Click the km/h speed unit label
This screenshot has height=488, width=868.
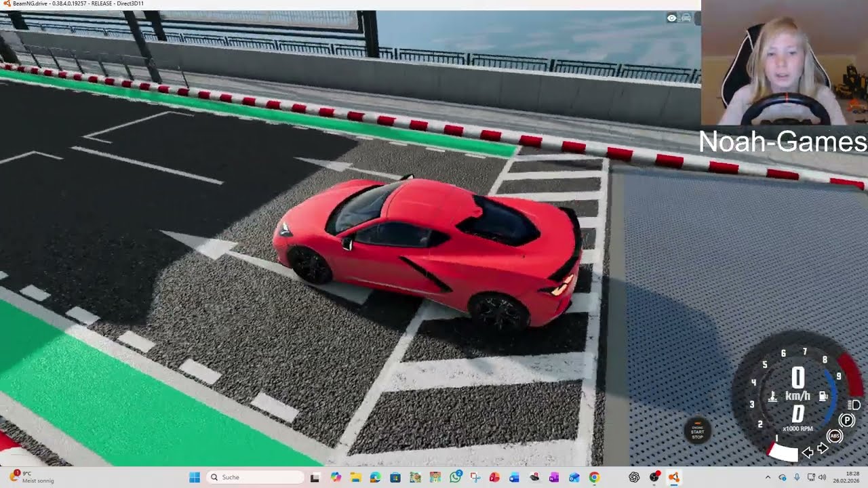(797, 396)
